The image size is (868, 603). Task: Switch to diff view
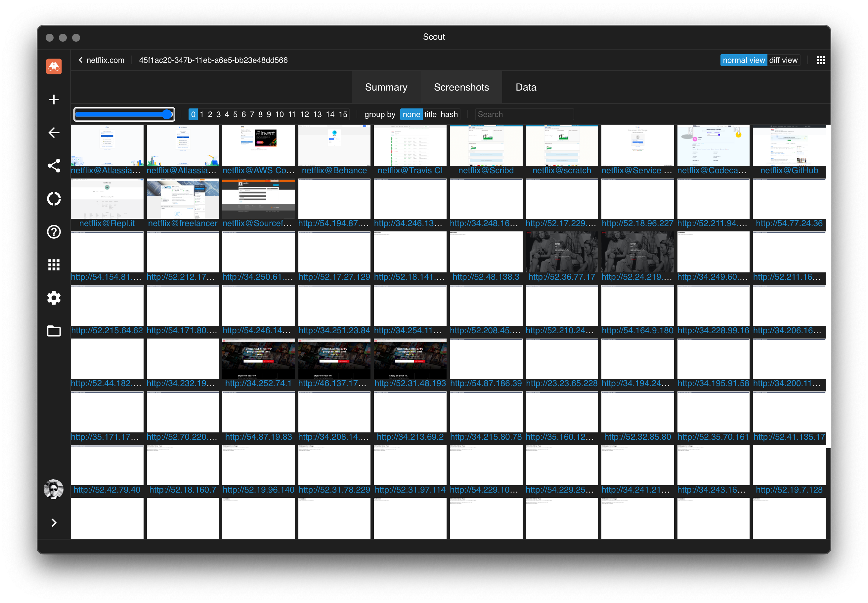tap(783, 60)
